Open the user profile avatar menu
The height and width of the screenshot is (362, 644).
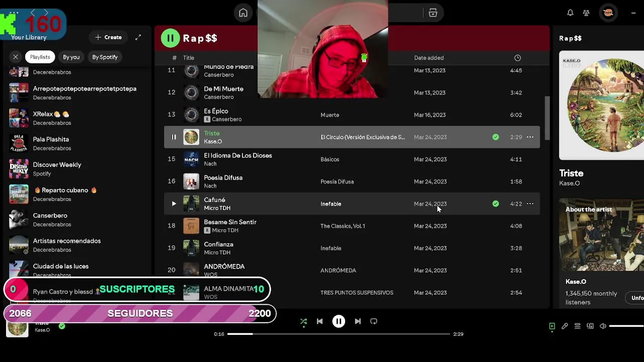608,13
